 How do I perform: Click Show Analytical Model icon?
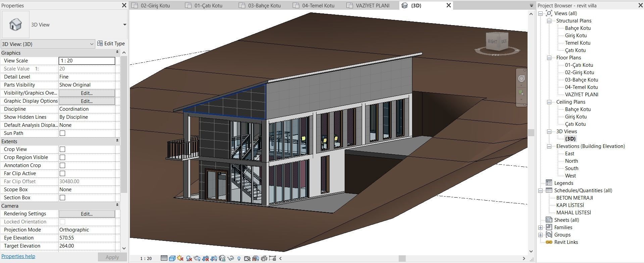tap(256, 258)
